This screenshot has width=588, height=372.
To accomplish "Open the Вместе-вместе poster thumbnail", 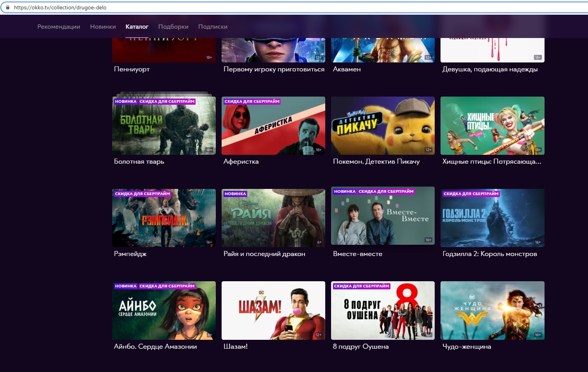I will 383,216.
